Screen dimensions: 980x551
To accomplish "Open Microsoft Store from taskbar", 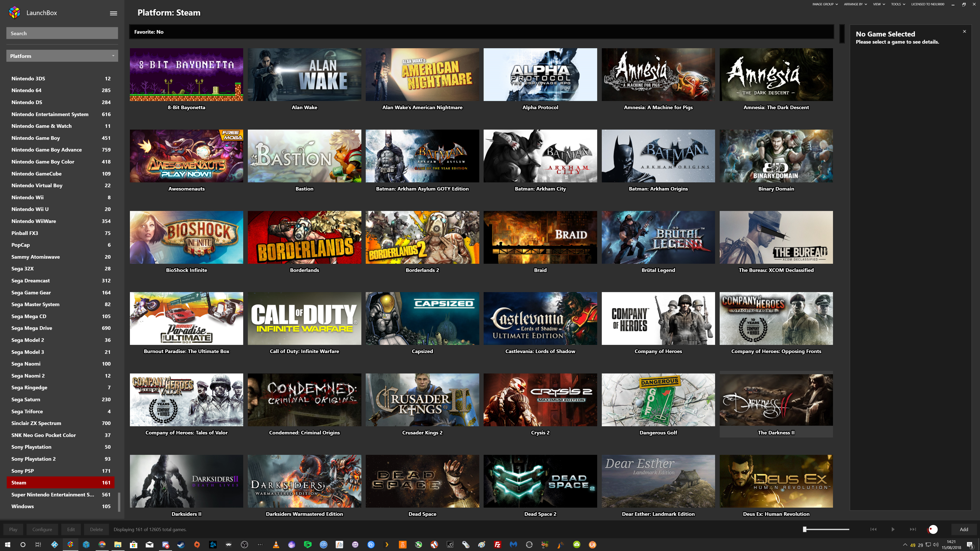I will click(x=133, y=545).
